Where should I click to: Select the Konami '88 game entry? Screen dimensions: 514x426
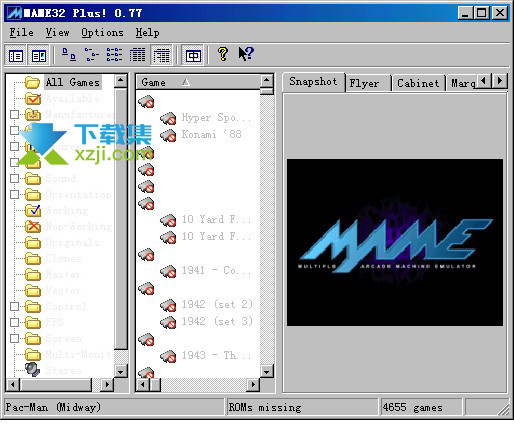211,134
